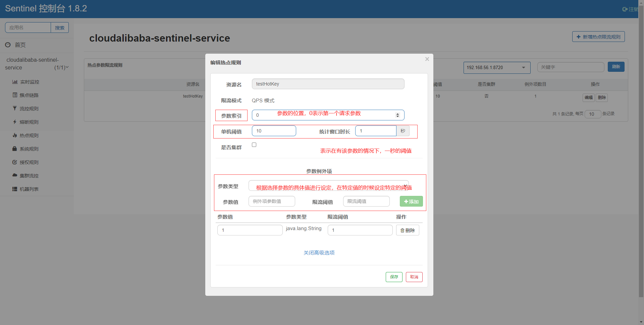Click 删除 in the testHotKey row
Viewport: 644px width, 325px height.
pos(602,98)
